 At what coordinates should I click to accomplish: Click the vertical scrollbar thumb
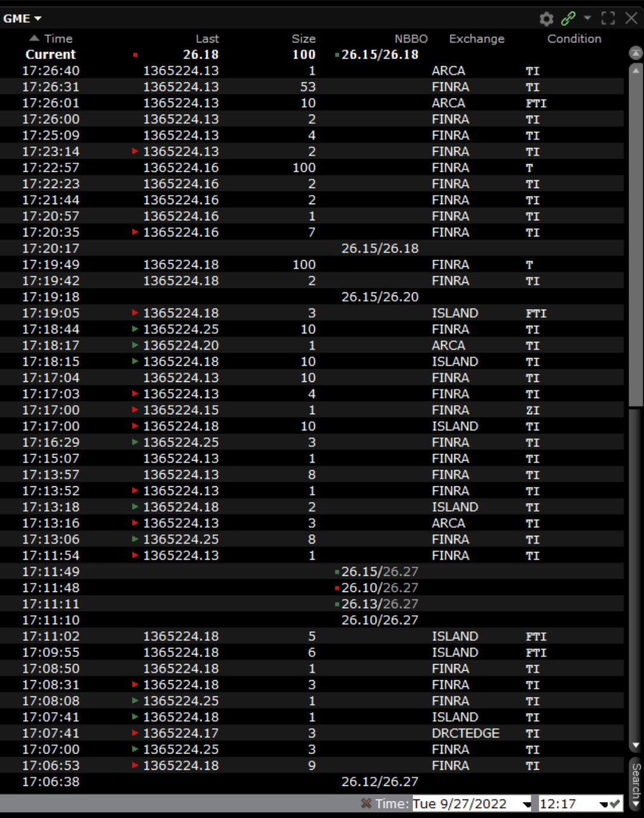(636, 240)
